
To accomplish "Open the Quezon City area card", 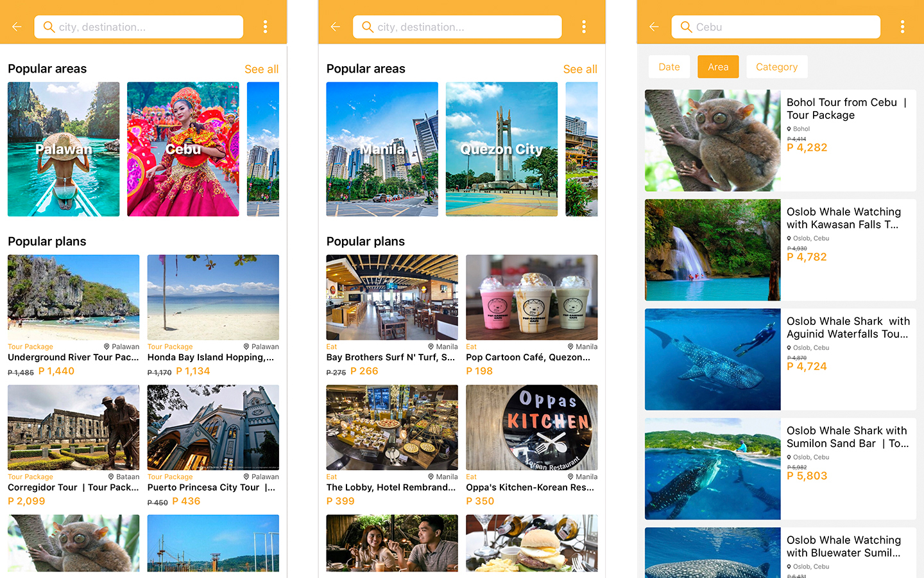I will coord(501,149).
